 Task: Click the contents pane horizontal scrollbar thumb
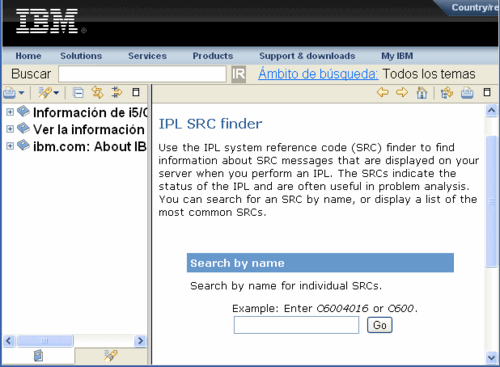click(x=45, y=341)
